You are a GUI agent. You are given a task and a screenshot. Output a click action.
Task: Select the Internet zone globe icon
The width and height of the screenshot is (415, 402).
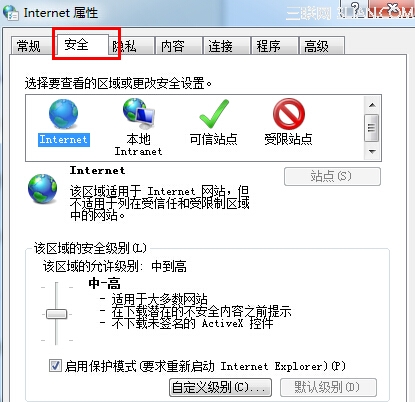pos(63,114)
